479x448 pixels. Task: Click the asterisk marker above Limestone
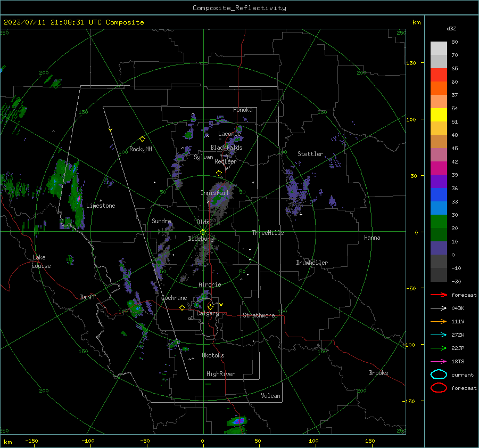point(101,201)
